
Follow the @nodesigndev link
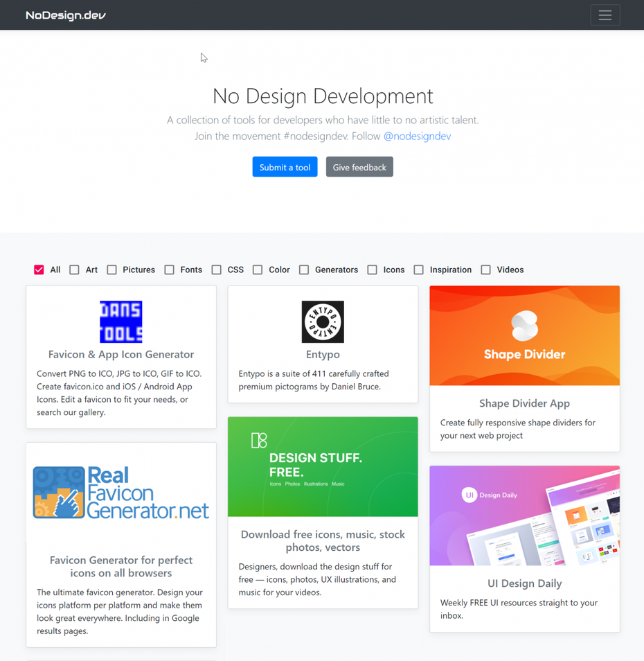417,136
